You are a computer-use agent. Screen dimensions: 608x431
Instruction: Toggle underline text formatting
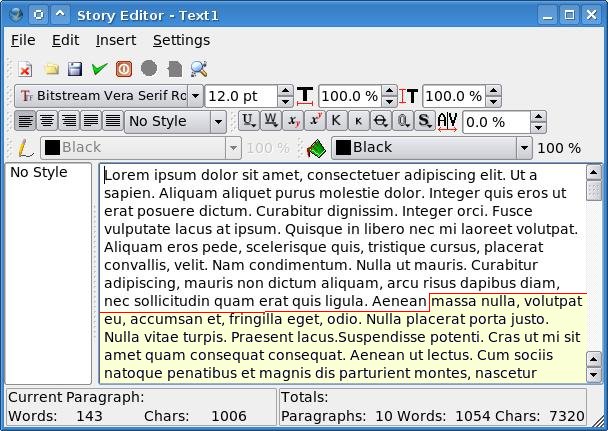248,121
